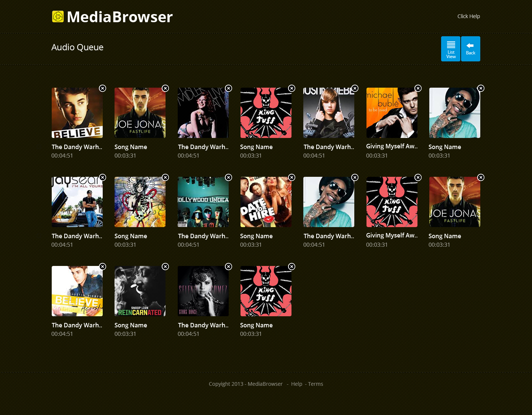Click 'Song Name' under skeleton artwork cover
The height and width of the screenshot is (415, 532).
(131, 236)
